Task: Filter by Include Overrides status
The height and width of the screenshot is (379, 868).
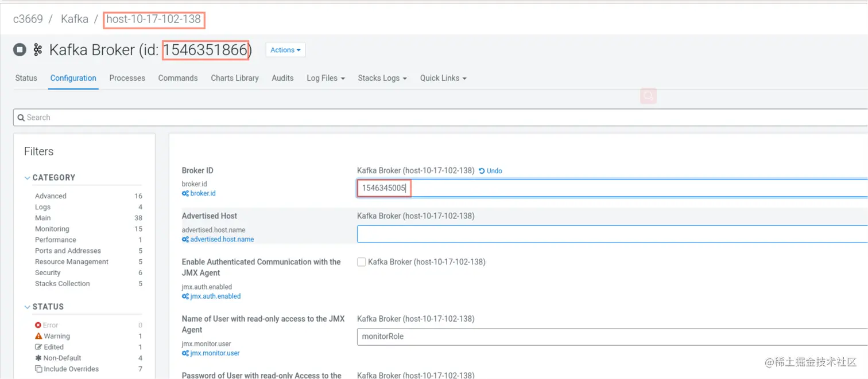Action: pos(71,369)
